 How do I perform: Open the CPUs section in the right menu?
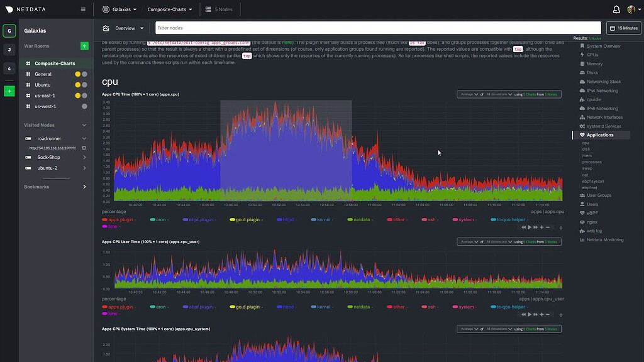pyautogui.click(x=592, y=54)
